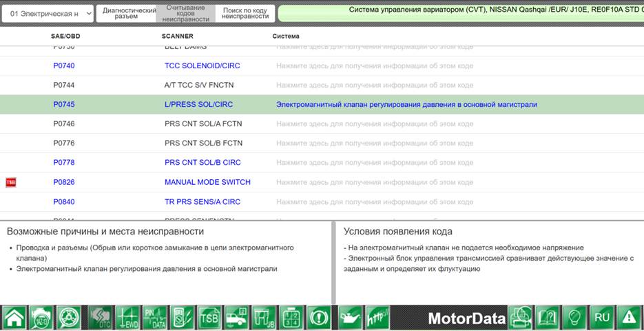Open the '01 Электрическая н' dropdown
Image resolution: width=644 pixels, height=331 pixels.
point(48,14)
